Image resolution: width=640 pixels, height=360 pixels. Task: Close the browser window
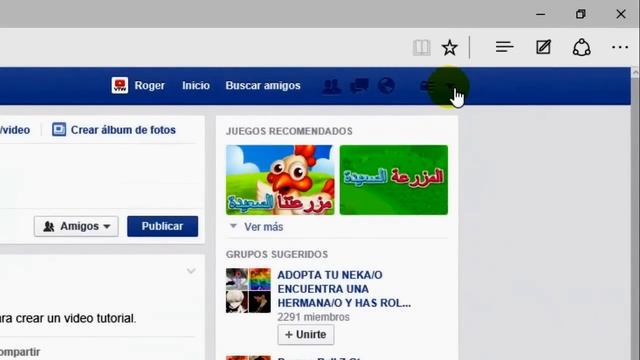[621, 14]
